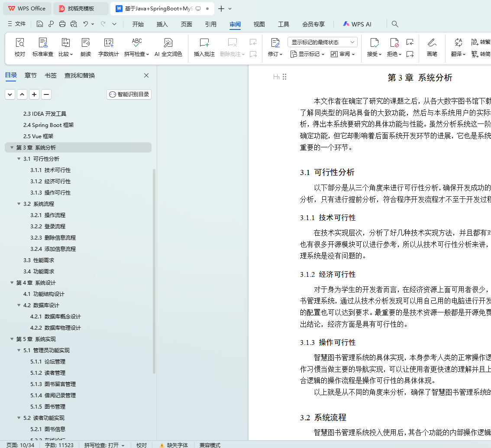This screenshot has width=491, height=448.
Task: Collapse 第3章 系统分析 tree node
Action: [12, 147]
